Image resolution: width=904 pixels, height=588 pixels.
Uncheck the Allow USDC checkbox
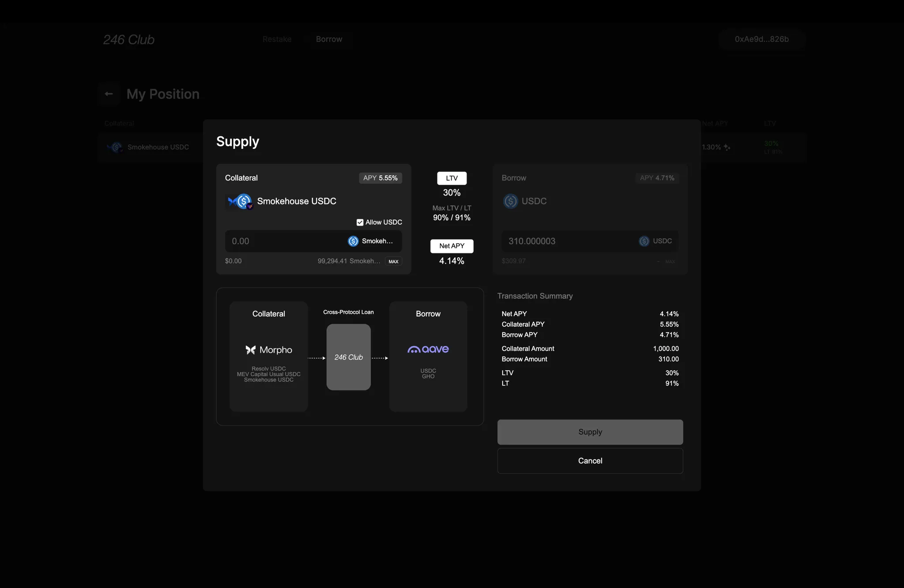pos(360,222)
